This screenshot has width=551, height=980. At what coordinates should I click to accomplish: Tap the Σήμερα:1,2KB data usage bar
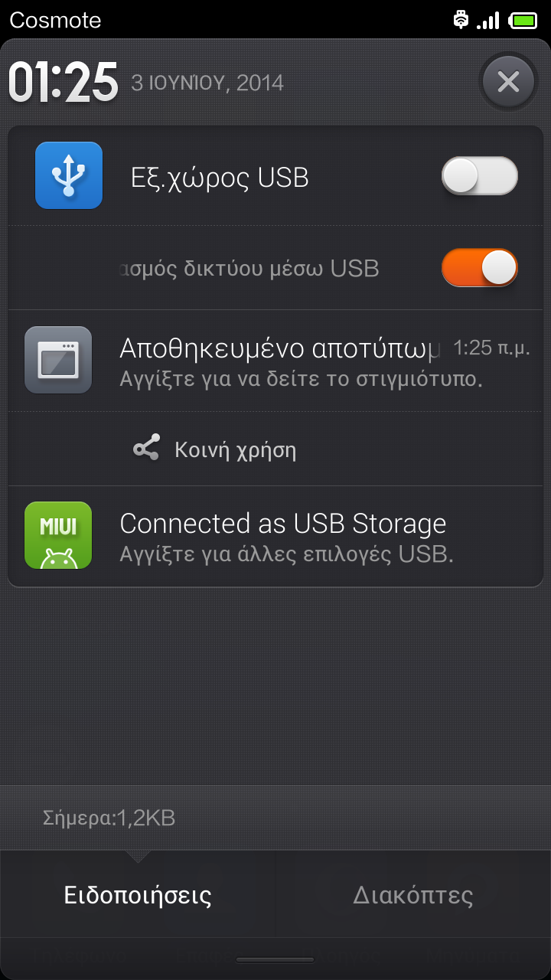pyautogui.click(x=109, y=818)
